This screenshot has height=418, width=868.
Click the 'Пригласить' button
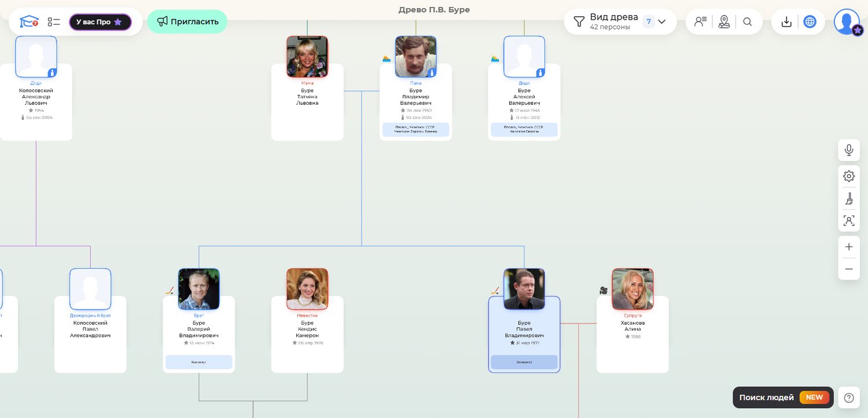coord(187,22)
